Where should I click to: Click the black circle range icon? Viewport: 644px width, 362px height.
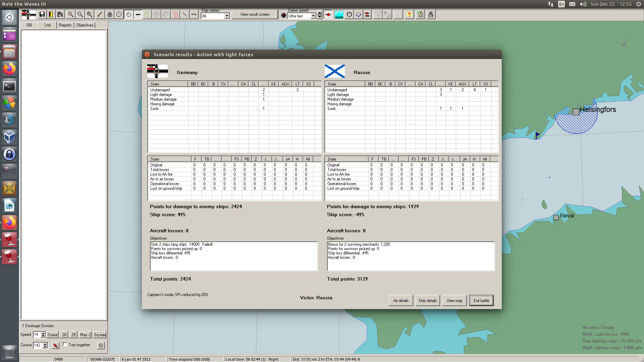(x=119, y=14)
